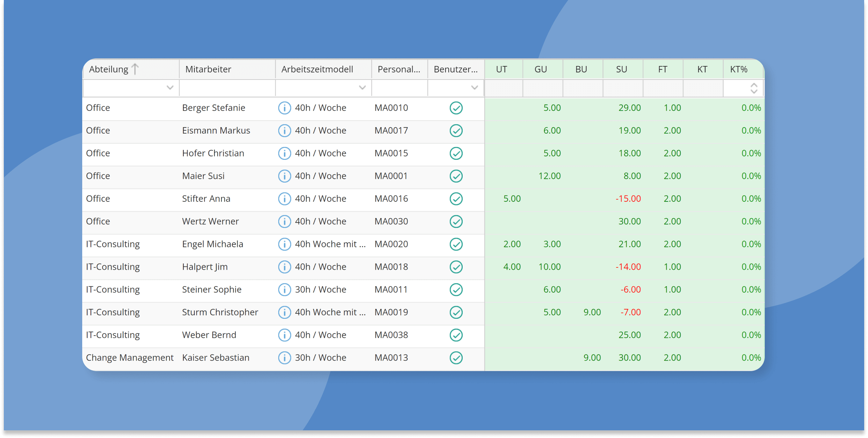Select Hofer Christian name cell

(213, 153)
